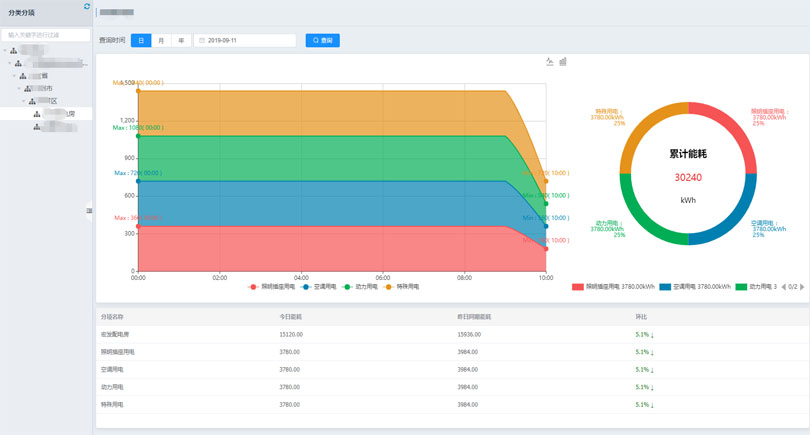Click red 照明插座用电 swatch in pie legend
Viewport: 810px width, 435px height.
click(x=577, y=287)
